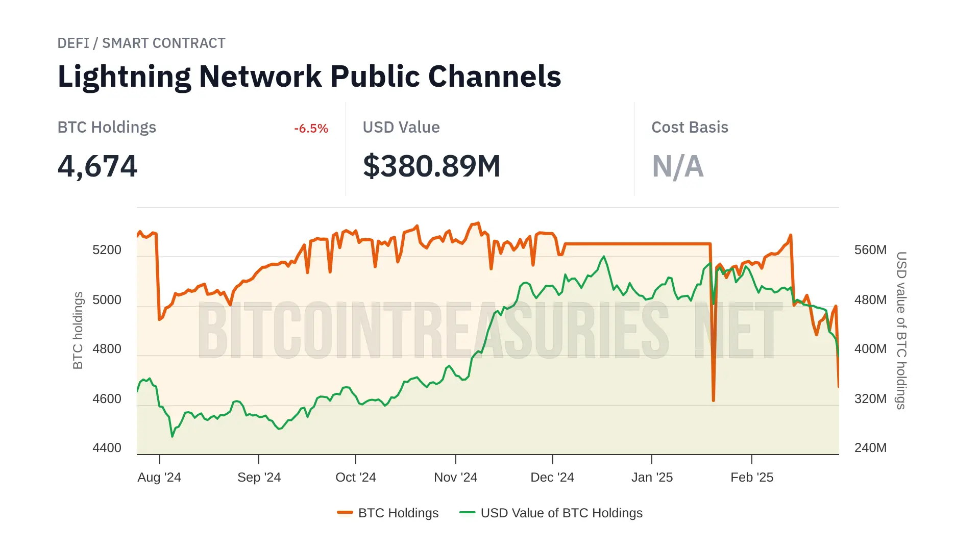Click the Oct '24 x-axis marker
980x551 pixels.
click(x=356, y=478)
